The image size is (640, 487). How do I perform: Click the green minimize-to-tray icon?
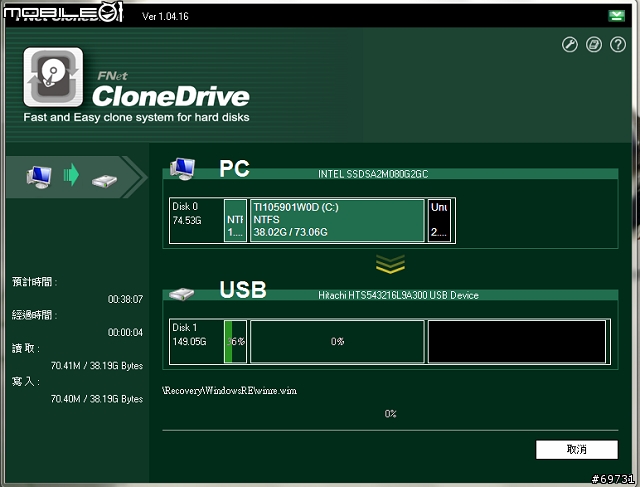coord(616,16)
